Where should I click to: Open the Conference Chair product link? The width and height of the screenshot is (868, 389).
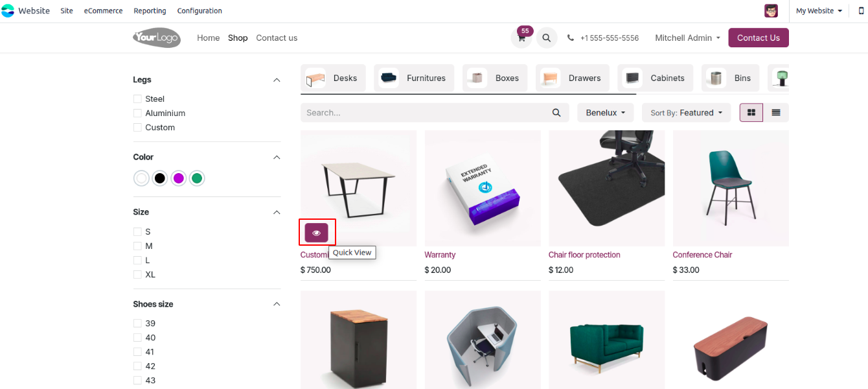point(702,255)
